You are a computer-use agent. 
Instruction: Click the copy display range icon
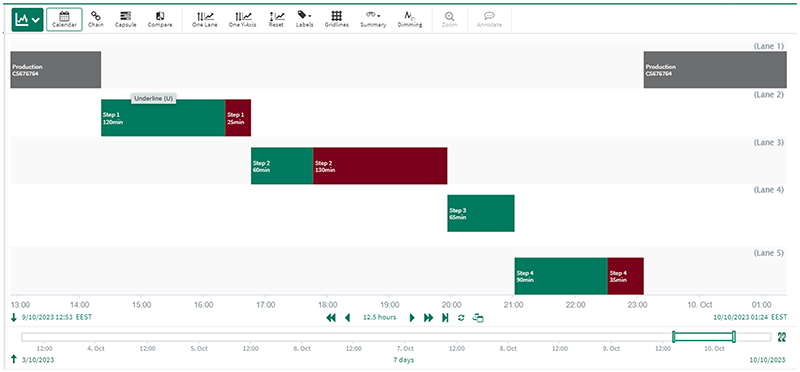coord(478,318)
